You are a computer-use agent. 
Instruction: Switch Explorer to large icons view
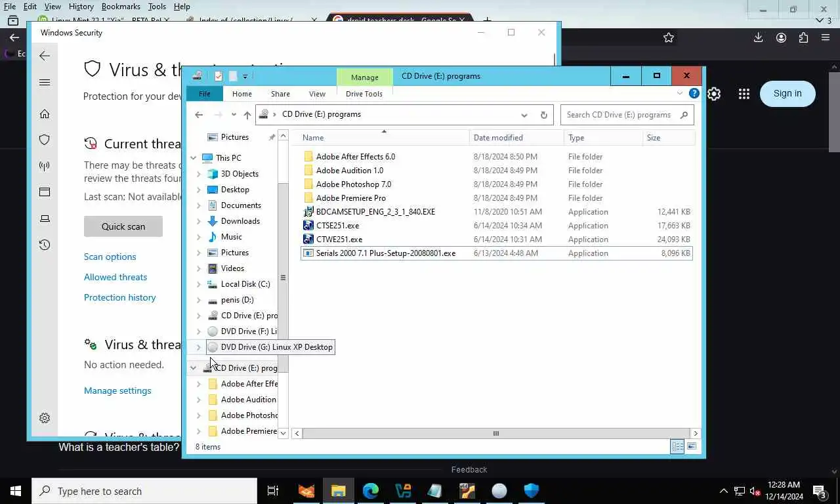tap(692, 446)
